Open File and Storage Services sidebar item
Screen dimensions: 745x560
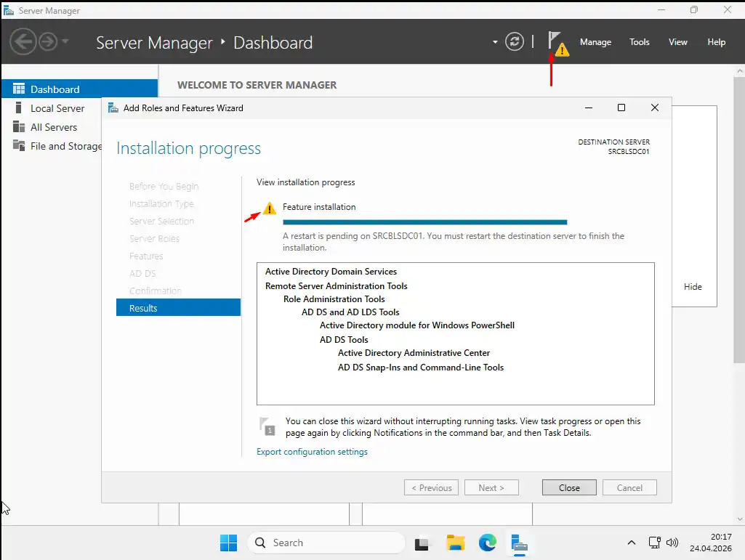tap(65, 146)
